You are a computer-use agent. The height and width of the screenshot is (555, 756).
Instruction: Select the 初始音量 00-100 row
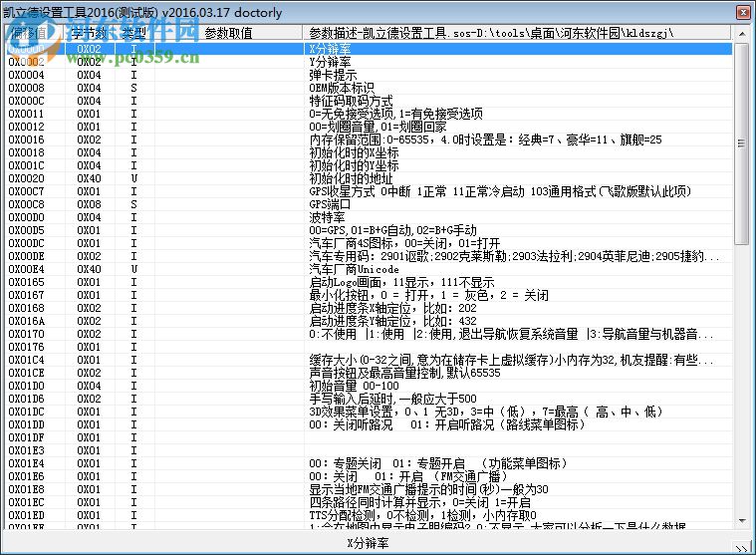[x=370, y=386]
